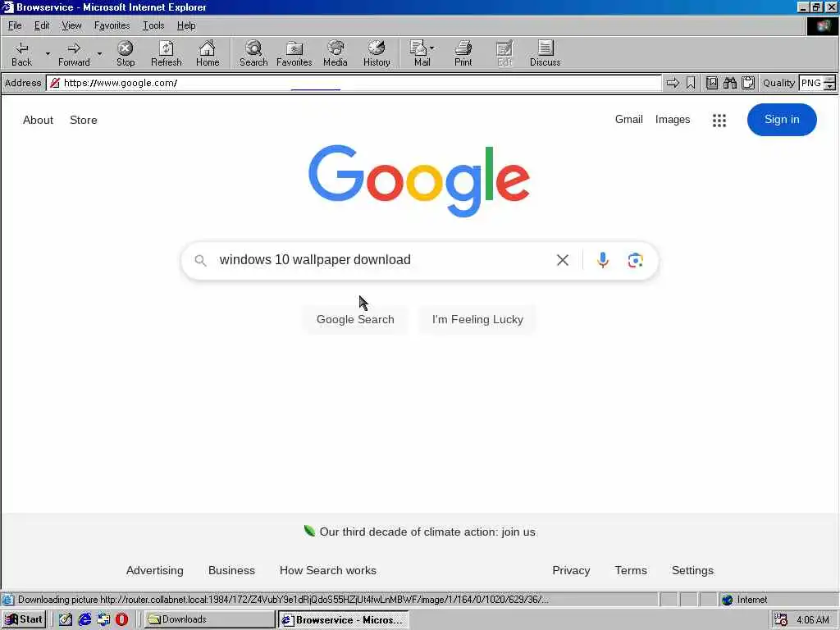840x630 pixels.
Task: Open the Mail button dropdown arrow
Action: click(432, 48)
